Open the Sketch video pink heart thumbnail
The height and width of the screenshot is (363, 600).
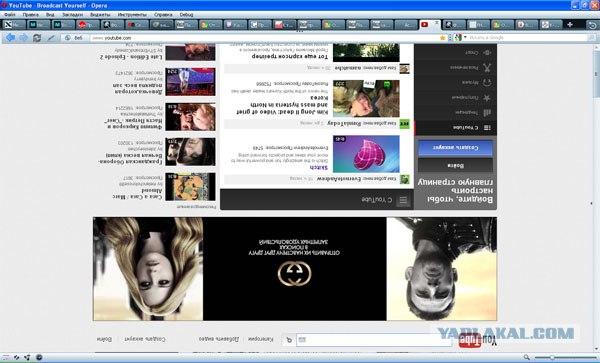(366, 154)
